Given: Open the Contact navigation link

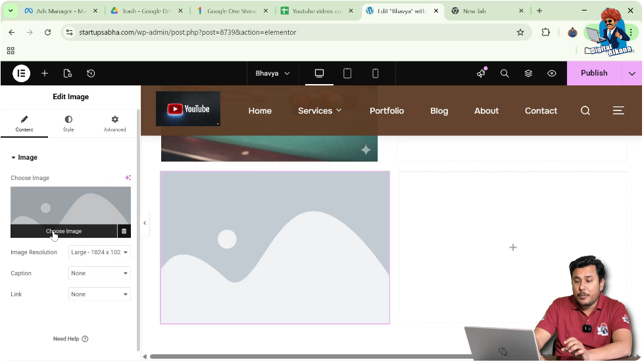Looking at the screenshot, I should (x=541, y=110).
